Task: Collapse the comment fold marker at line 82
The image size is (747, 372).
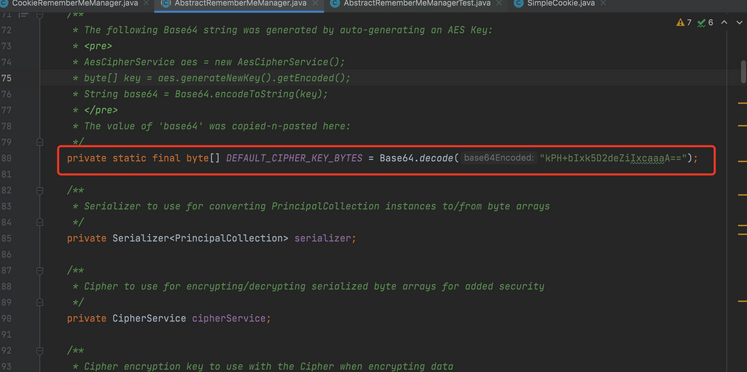Action: click(40, 191)
